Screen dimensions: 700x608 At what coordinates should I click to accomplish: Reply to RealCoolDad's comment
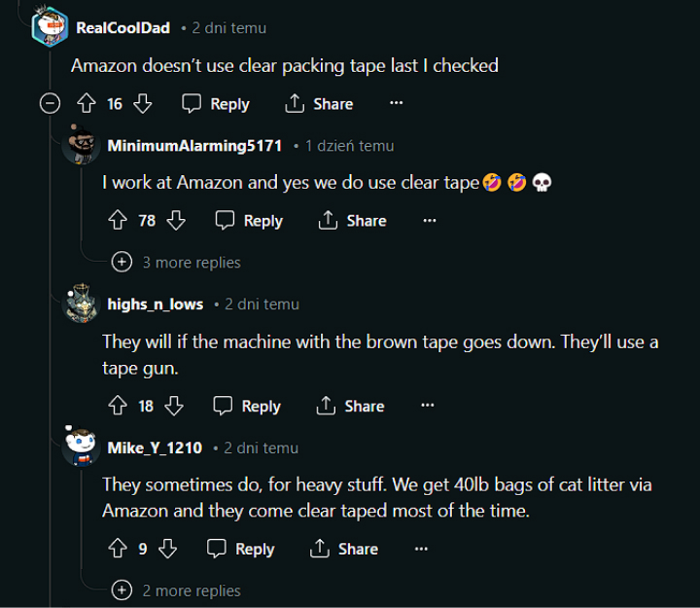(x=217, y=104)
